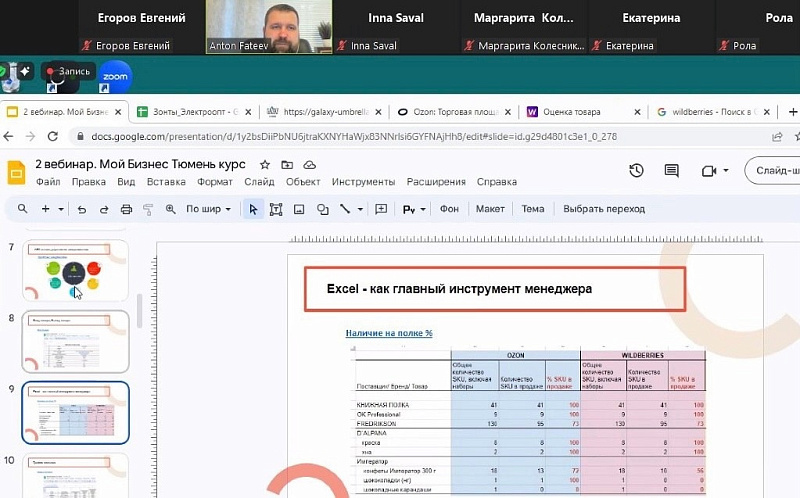Open the 'Формат' menu
The width and height of the screenshot is (800, 498).
[x=215, y=182]
